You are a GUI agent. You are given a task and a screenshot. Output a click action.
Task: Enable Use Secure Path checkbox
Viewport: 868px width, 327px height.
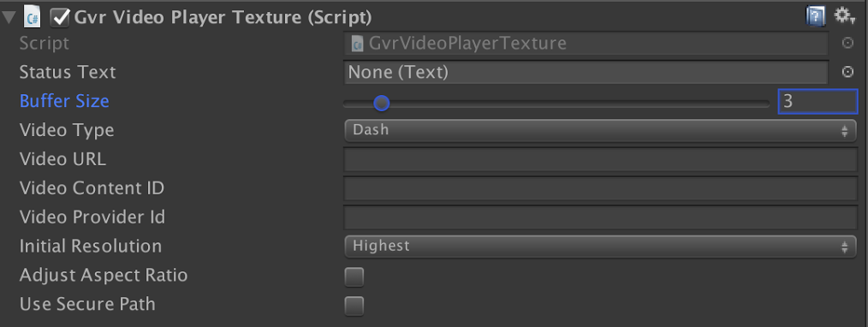354,306
